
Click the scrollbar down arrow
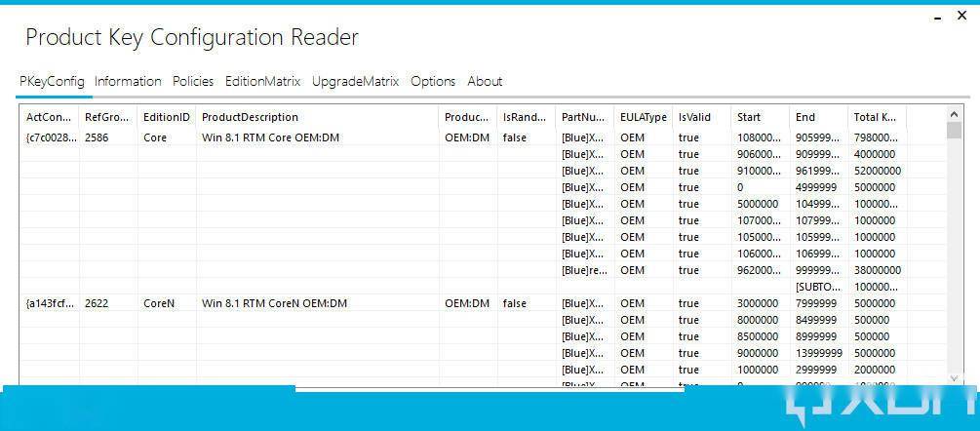954,377
